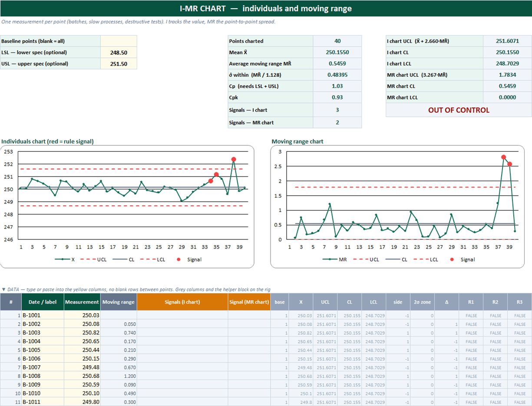Click the R1 helper column header
532x406 pixels.
click(x=471, y=302)
